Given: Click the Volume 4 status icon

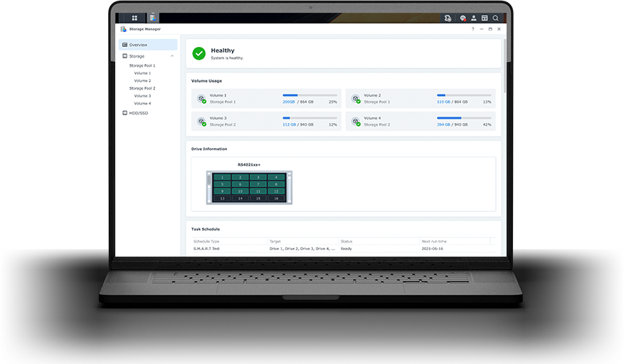Looking at the screenshot, I should pos(356,122).
